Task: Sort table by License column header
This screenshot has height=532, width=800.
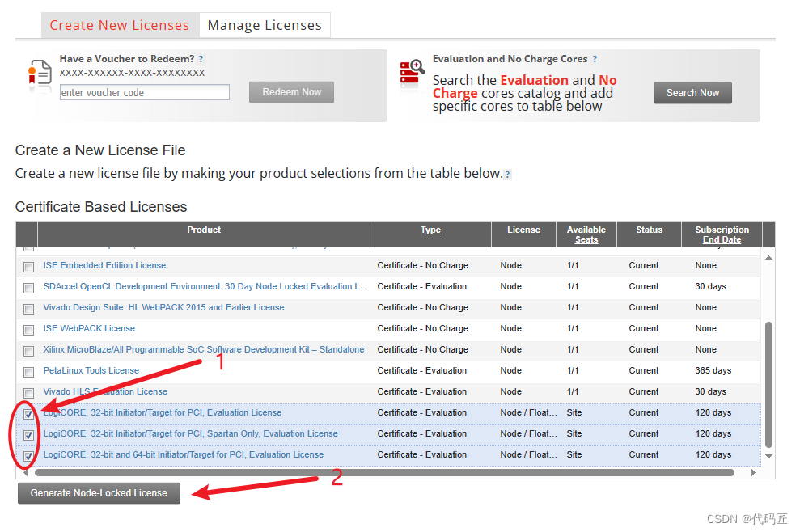Action: 523,230
